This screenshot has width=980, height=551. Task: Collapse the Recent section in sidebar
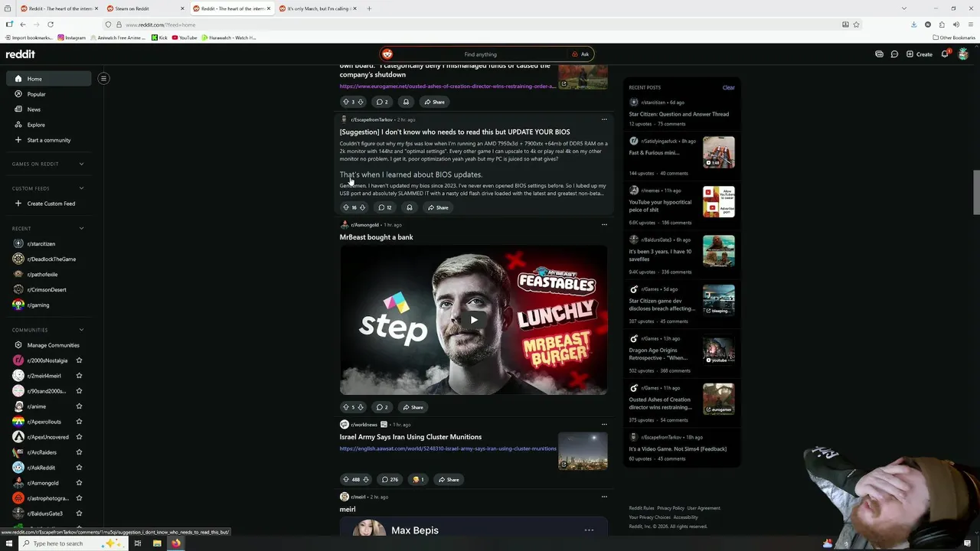point(81,228)
